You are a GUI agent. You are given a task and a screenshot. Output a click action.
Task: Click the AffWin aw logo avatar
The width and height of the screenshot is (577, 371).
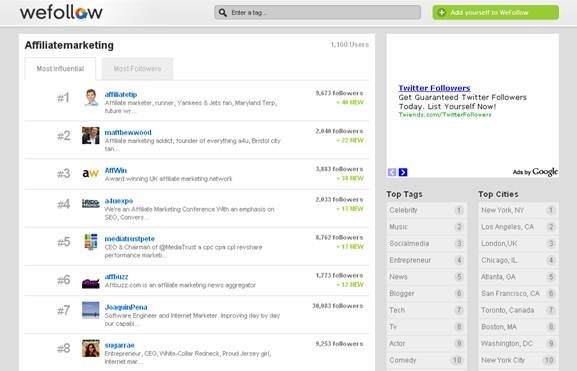coord(91,173)
